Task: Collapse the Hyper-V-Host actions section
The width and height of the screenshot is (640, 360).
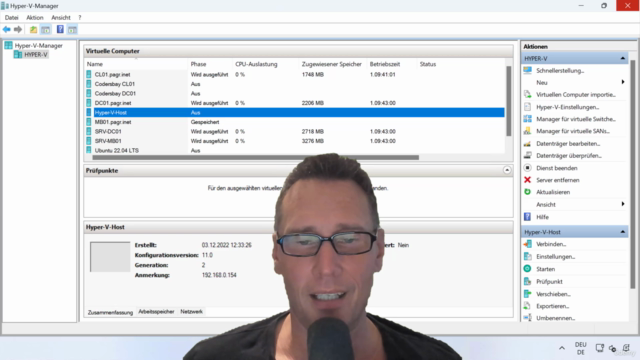Action: 622,232
